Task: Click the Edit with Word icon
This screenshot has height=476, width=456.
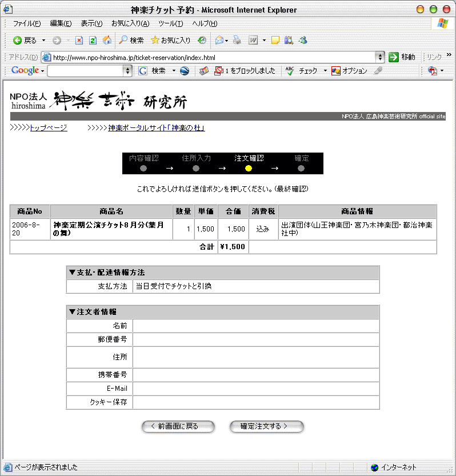Action: click(x=253, y=40)
